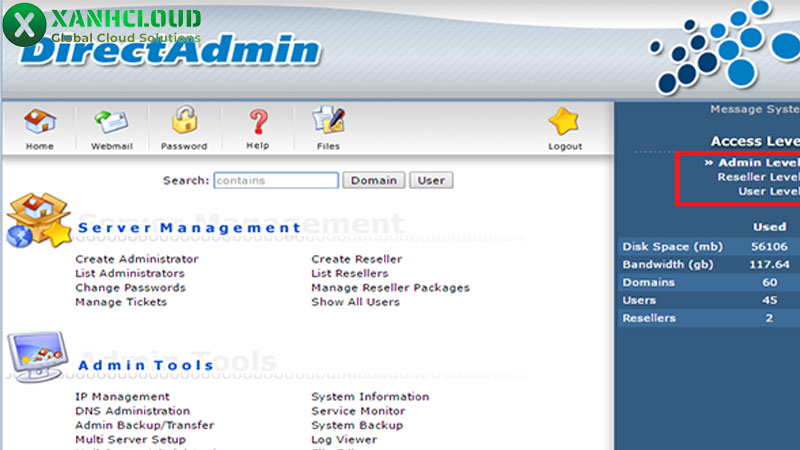Click the Password label text
Image resolution: width=800 pixels, height=450 pixels.
coord(184,146)
